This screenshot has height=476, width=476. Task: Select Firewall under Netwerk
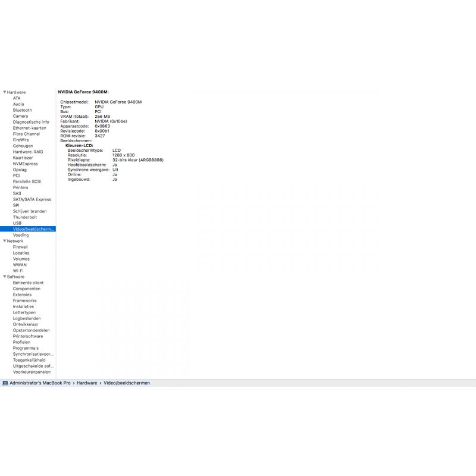tap(20, 247)
